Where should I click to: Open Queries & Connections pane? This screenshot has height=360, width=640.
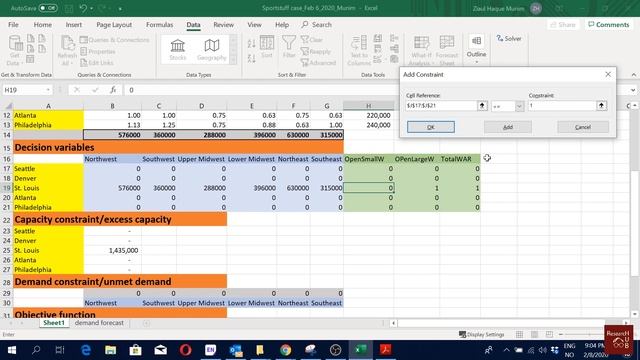tap(115, 40)
